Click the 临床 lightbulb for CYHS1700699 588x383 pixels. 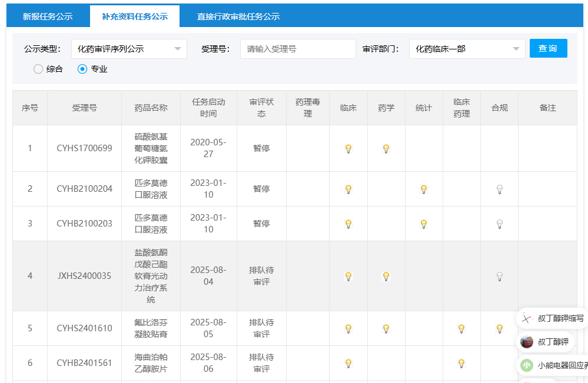coord(348,149)
